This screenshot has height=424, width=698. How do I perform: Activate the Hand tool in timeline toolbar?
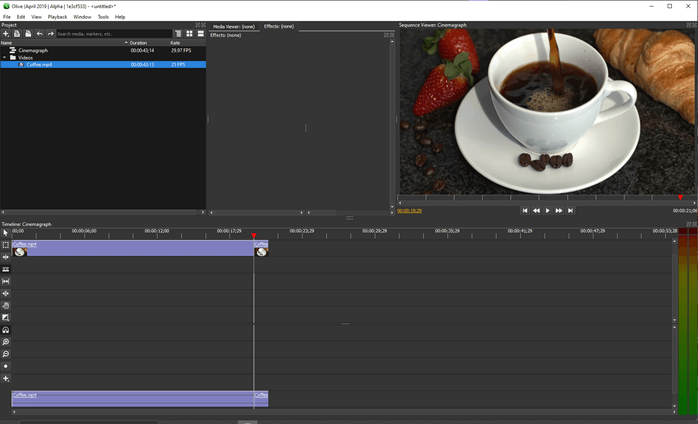point(5,306)
